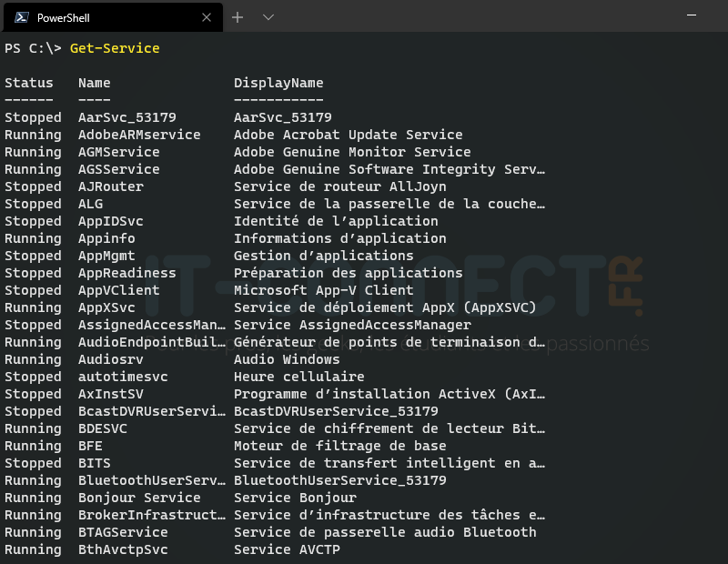This screenshot has width=728, height=564.
Task: Click the Microsoft App-V Client display name
Action: click(323, 290)
